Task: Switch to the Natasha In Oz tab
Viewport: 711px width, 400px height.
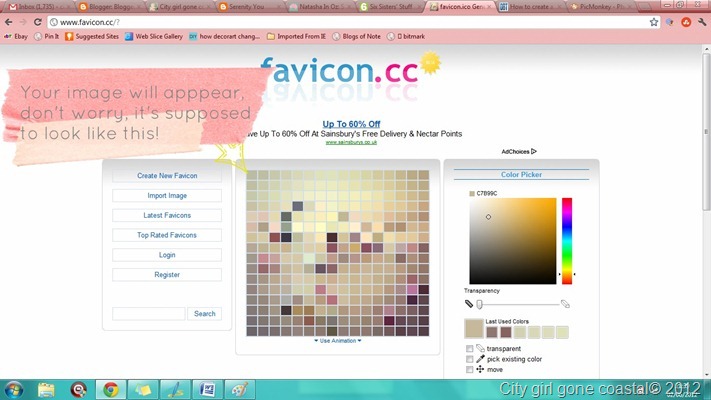Action: [x=319, y=7]
